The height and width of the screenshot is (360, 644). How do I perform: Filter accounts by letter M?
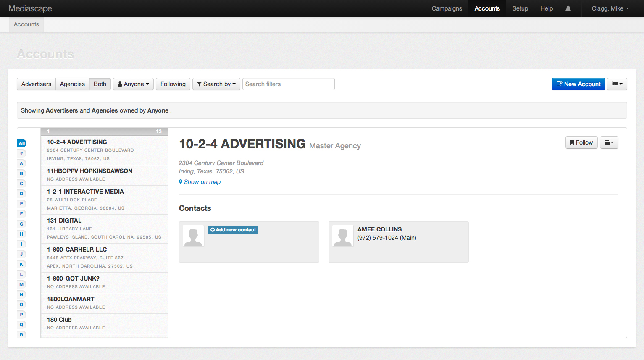21,284
